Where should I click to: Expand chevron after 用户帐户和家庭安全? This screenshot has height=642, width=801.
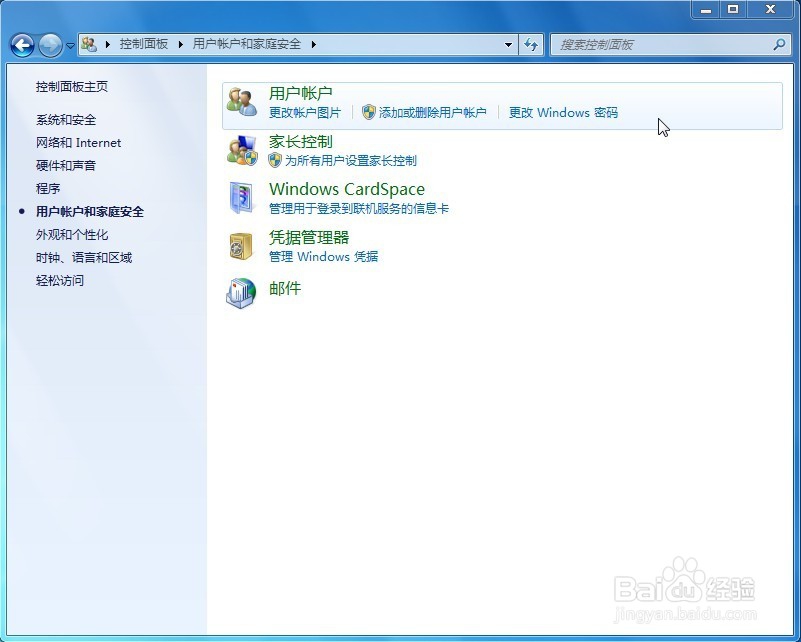click(x=313, y=45)
